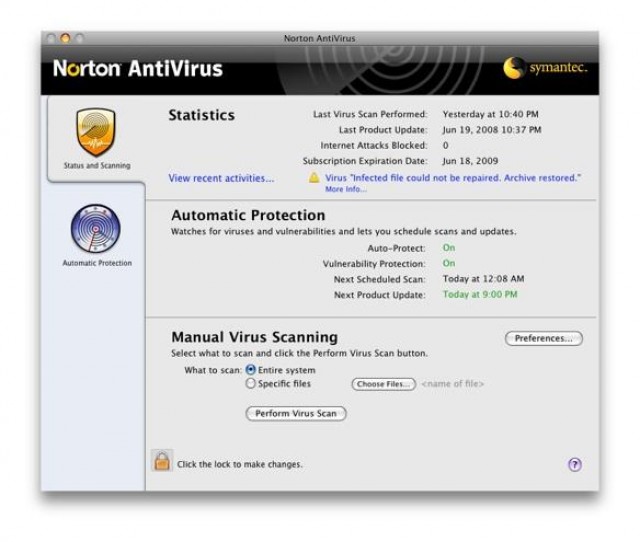Minimize the Norton AntiVirus window
Screen dimensions: 640x542
(66, 38)
